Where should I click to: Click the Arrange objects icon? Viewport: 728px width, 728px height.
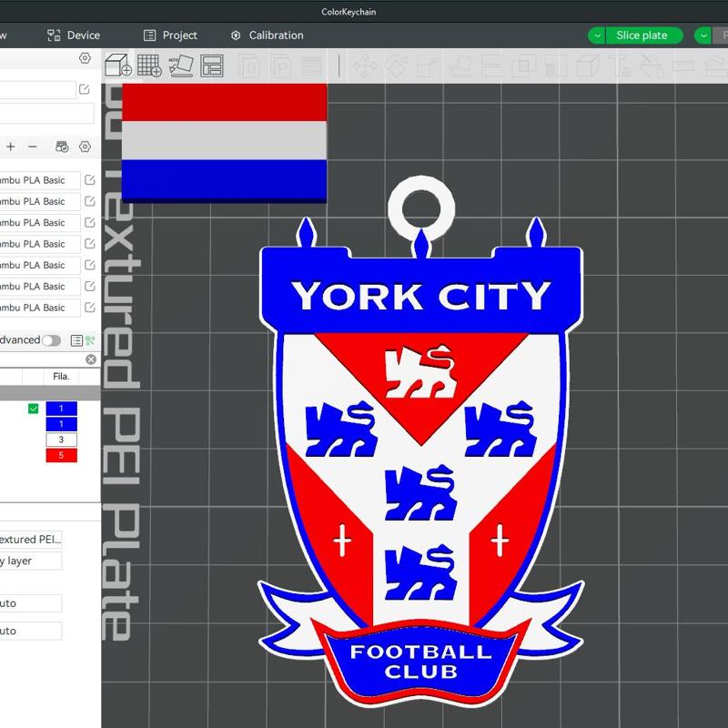click(x=211, y=66)
